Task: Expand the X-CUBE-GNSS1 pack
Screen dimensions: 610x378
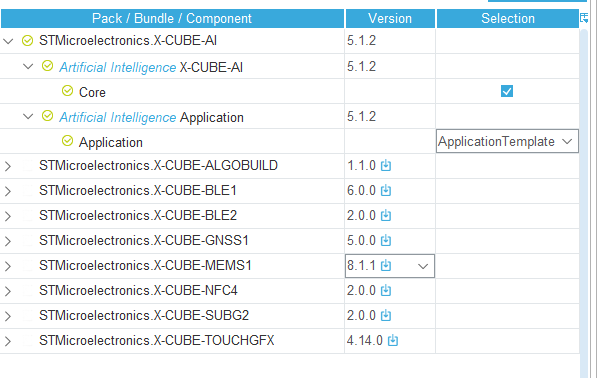Action: [8, 241]
